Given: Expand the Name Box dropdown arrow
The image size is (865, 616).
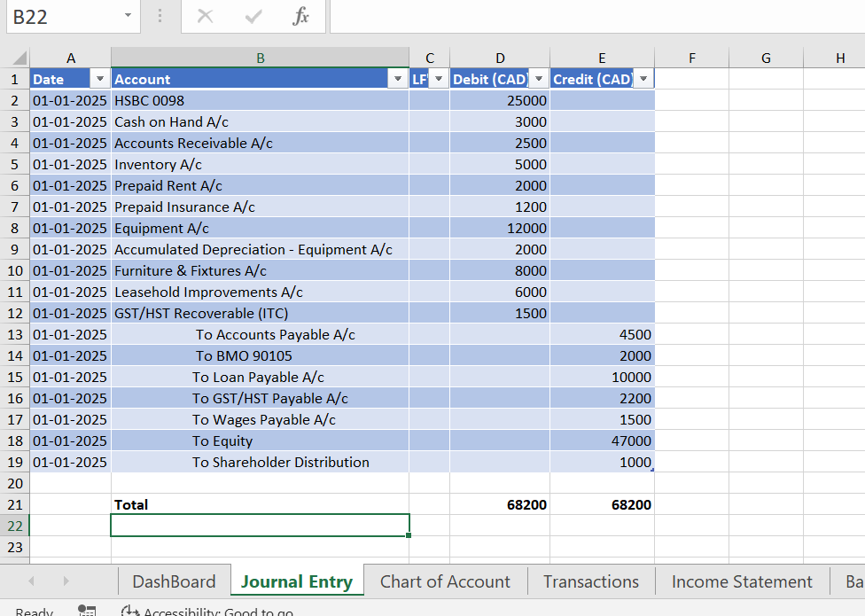Looking at the screenshot, I should 128,17.
